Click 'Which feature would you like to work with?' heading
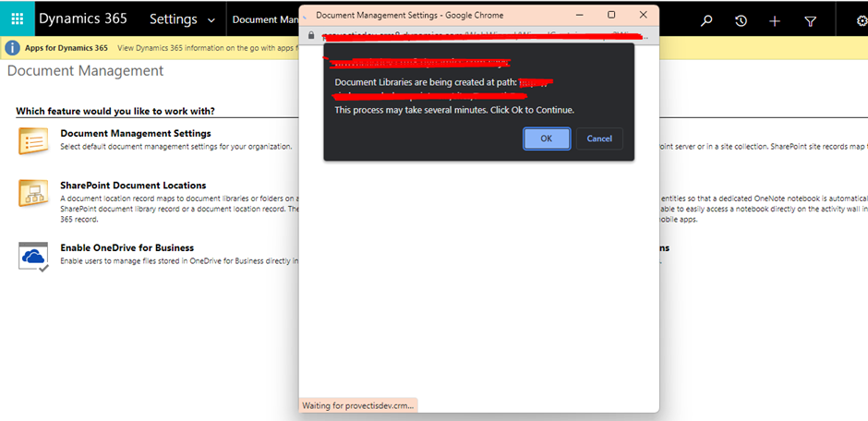 click(x=115, y=111)
